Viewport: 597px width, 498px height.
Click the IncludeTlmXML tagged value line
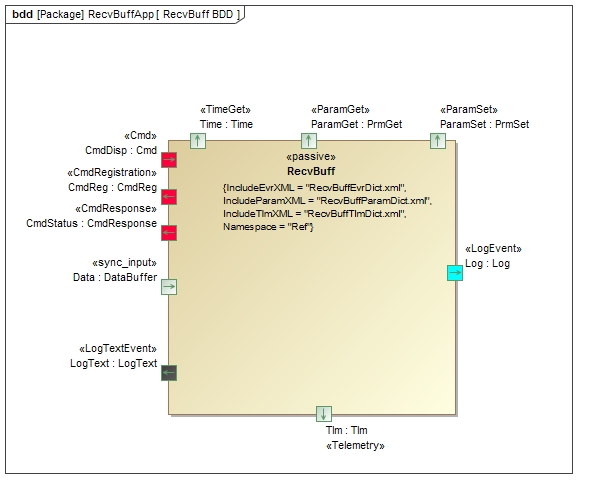(315, 214)
